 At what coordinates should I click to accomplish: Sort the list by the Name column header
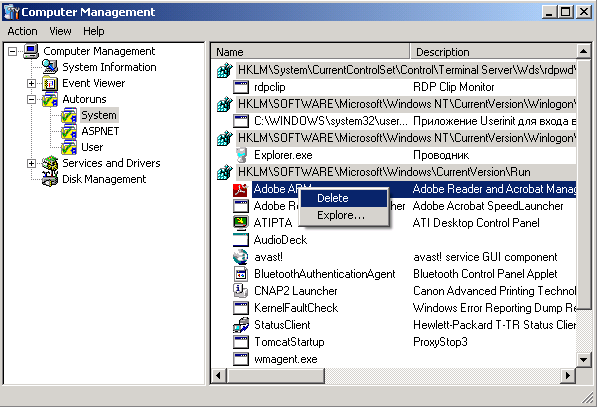pos(310,52)
